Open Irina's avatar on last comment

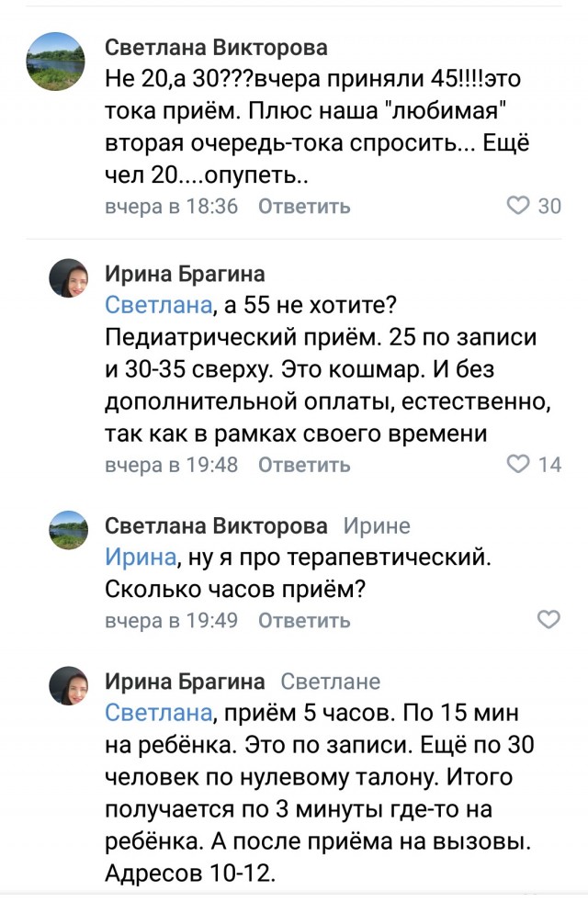pos(68,685)
